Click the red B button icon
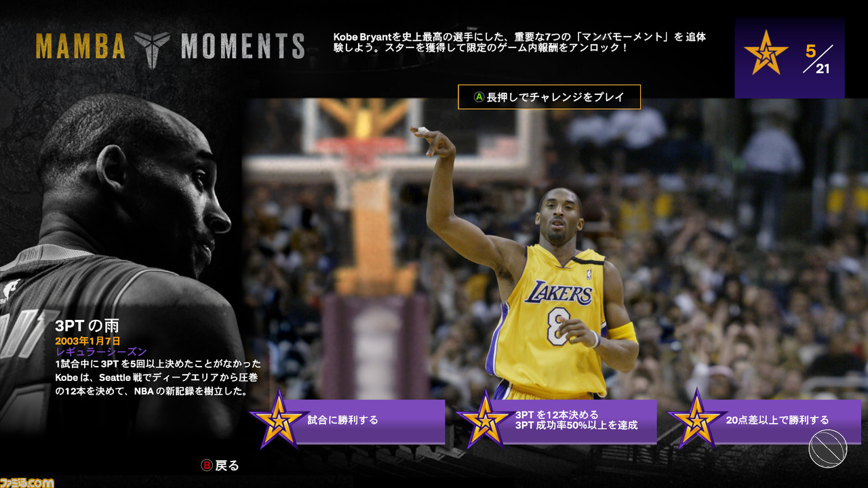The width and height of the screenshot is (868, 488). point(207,465)
